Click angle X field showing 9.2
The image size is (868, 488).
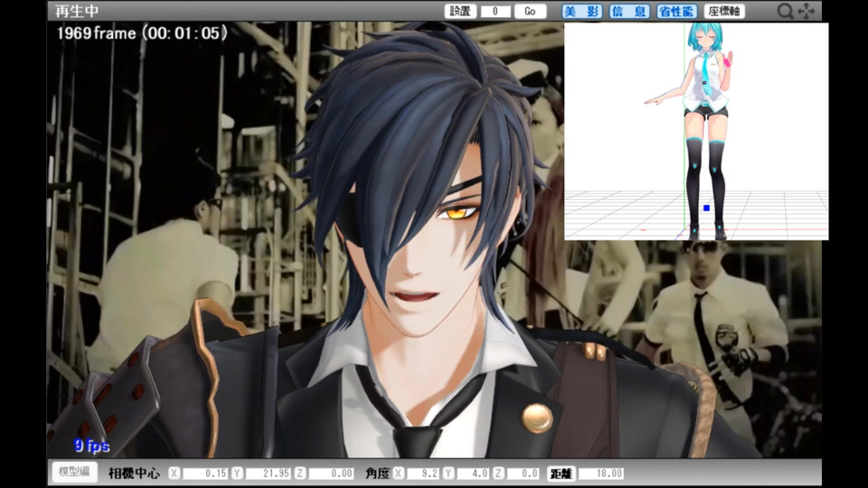423,473
